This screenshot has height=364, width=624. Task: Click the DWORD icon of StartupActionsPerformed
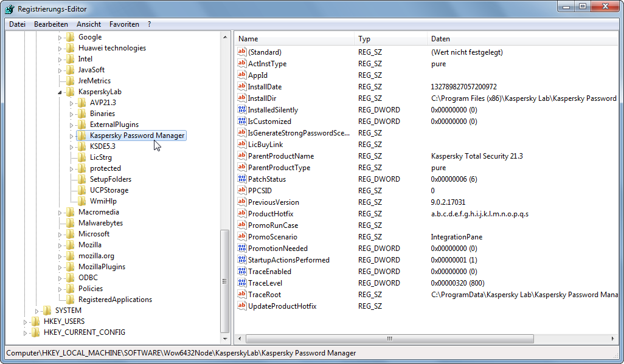pyautogui.click(x=241, y=259)
